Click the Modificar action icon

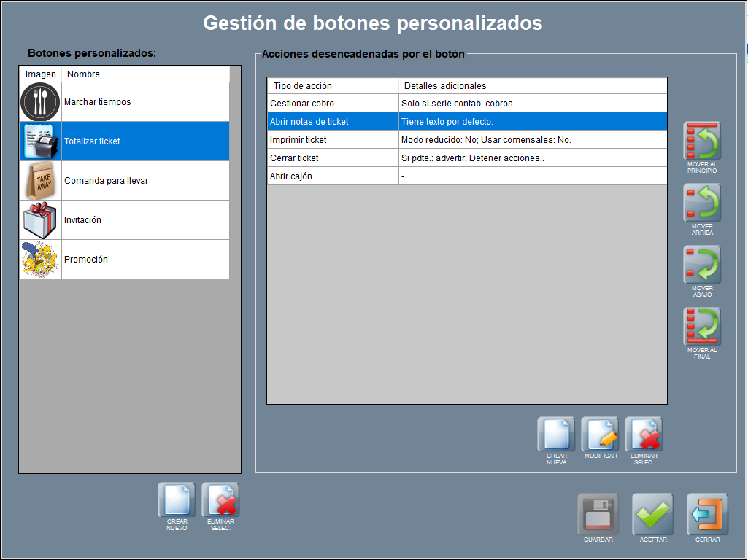[600, 435]
